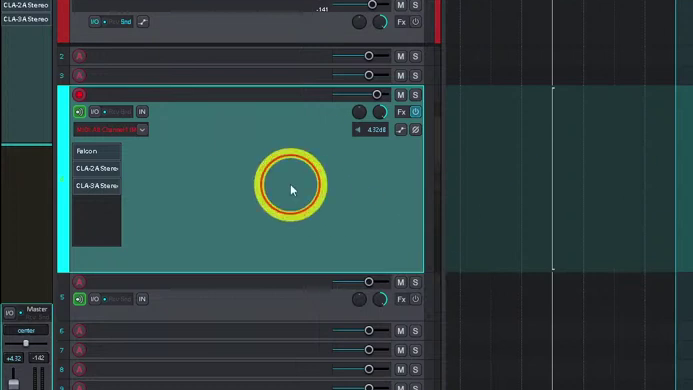Open envelope/automation icon beside the 4.32dB field

click(401, 130)
